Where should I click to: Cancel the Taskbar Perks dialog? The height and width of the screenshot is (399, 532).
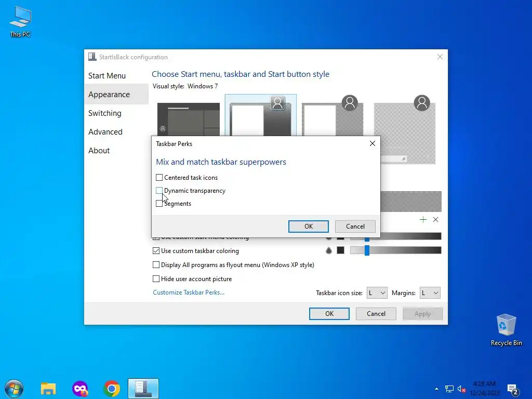355,227
